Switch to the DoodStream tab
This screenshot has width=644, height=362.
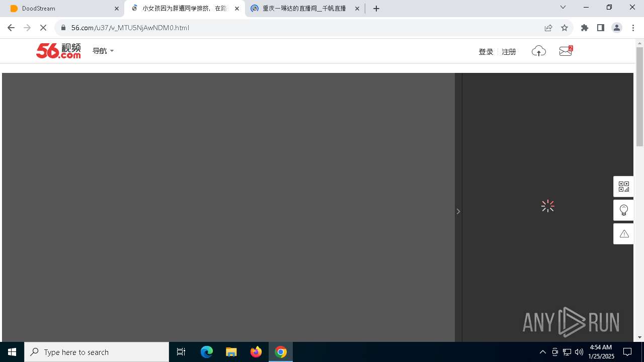[64, 9]
